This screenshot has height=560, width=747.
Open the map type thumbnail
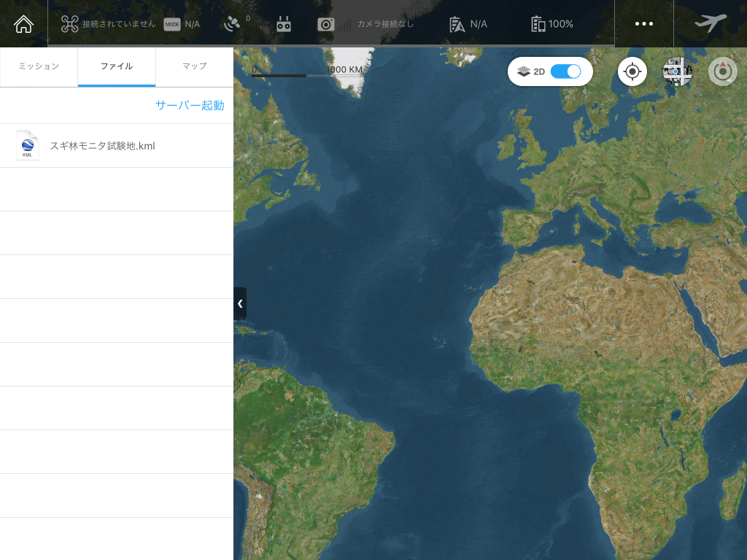tap(678, 72)
